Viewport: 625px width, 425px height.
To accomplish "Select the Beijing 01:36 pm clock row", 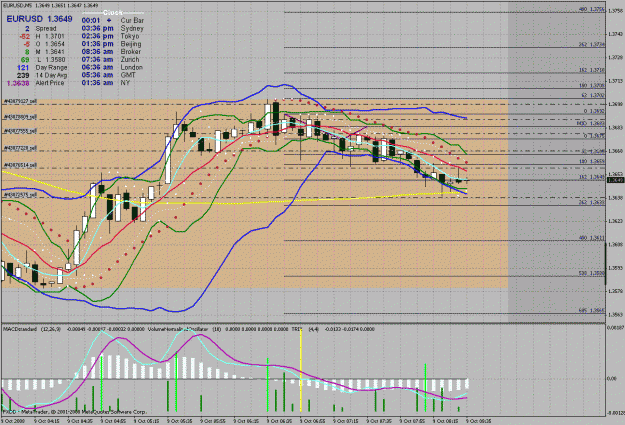I will tap(111, 44).
